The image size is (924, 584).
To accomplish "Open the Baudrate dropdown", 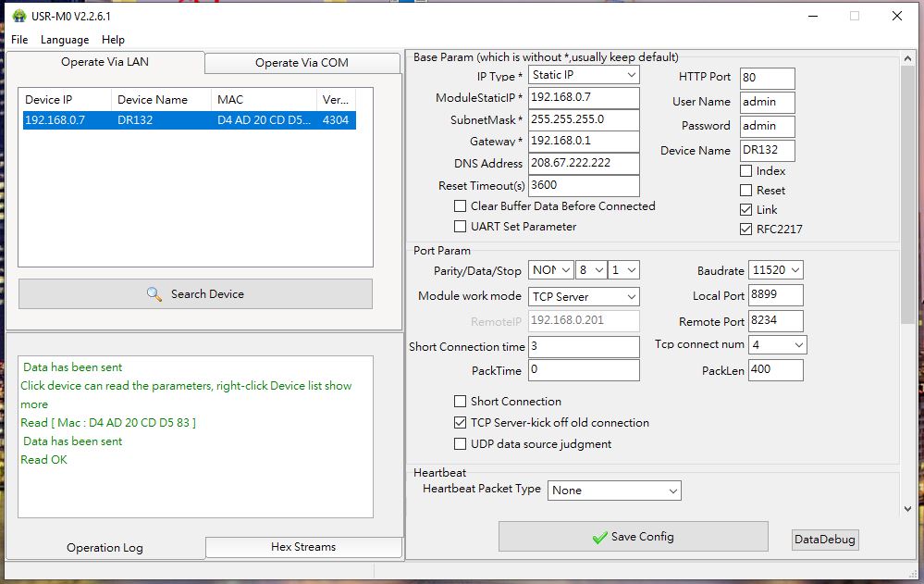I will (x=775, y=270).
